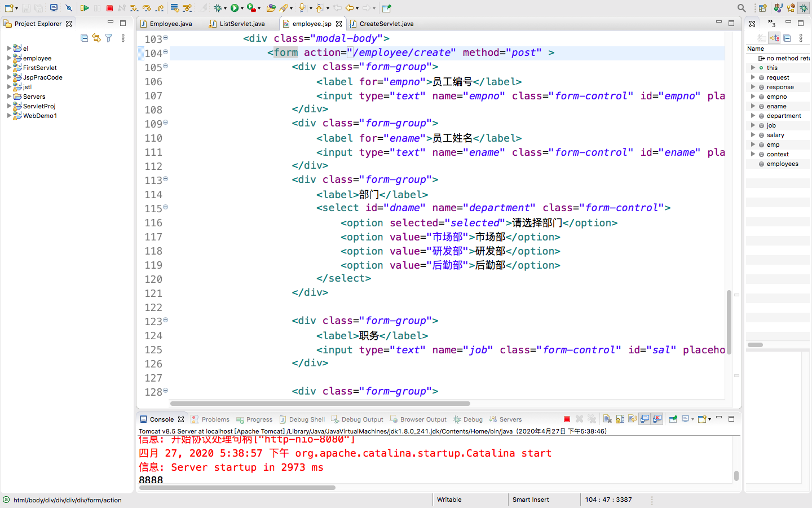Click the green Run button
Image resolution: width=812 pixels, height=508 pixels.
coord(235,8)
